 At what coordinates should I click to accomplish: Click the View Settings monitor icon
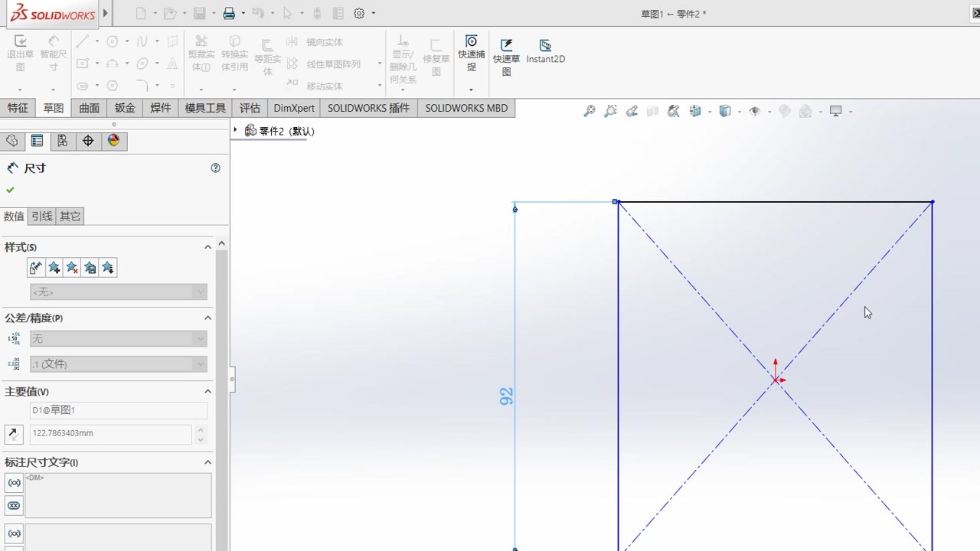836,112
